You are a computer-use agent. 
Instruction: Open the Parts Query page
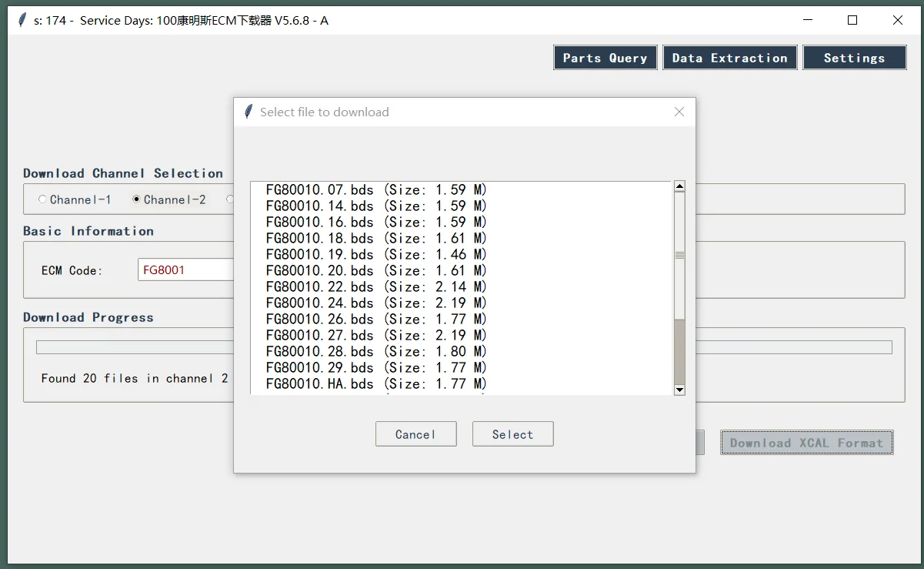point(605,58)
